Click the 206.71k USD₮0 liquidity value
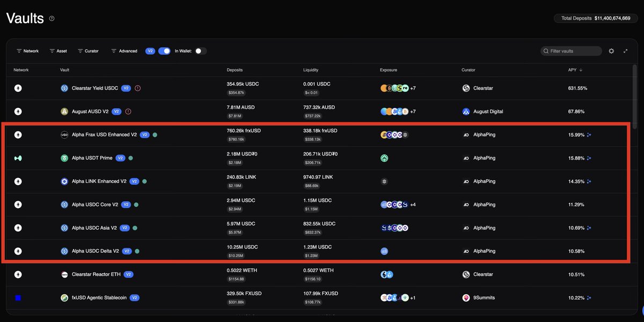 (x=320, y=153)
